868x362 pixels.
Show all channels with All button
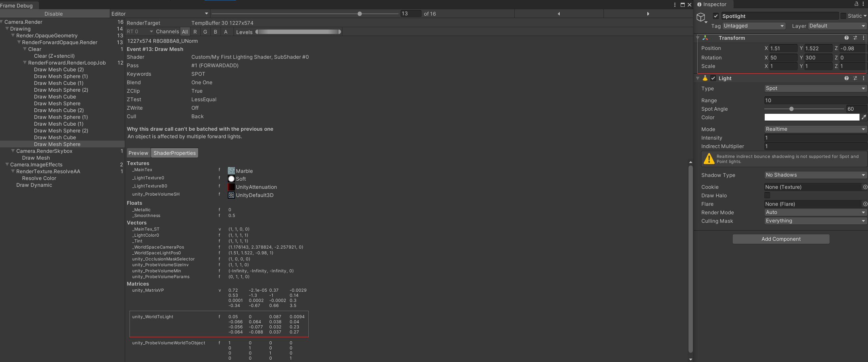(x=185, y=32)
